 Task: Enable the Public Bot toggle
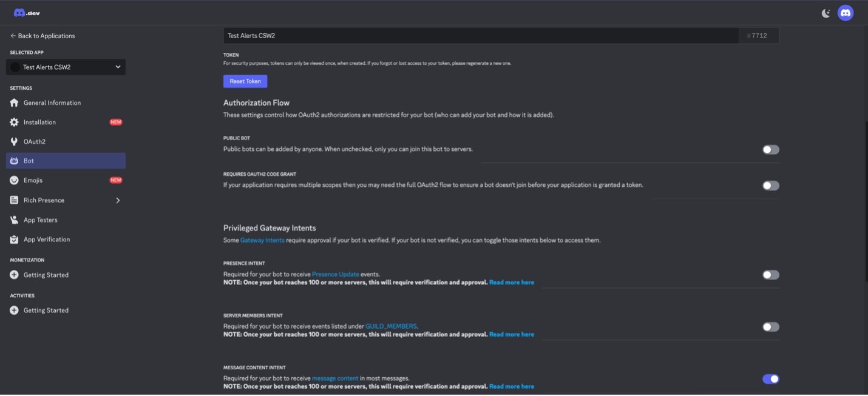click(771, 150)
